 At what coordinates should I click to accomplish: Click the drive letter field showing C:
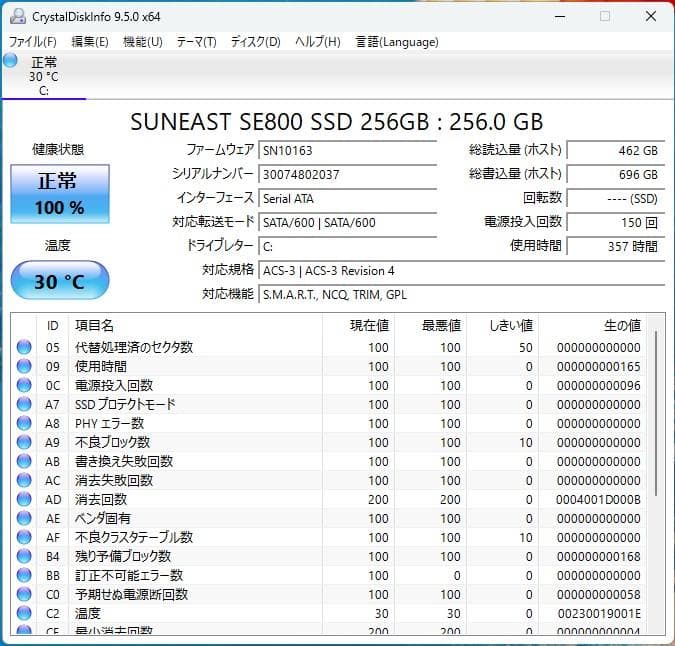pos(347,247)
